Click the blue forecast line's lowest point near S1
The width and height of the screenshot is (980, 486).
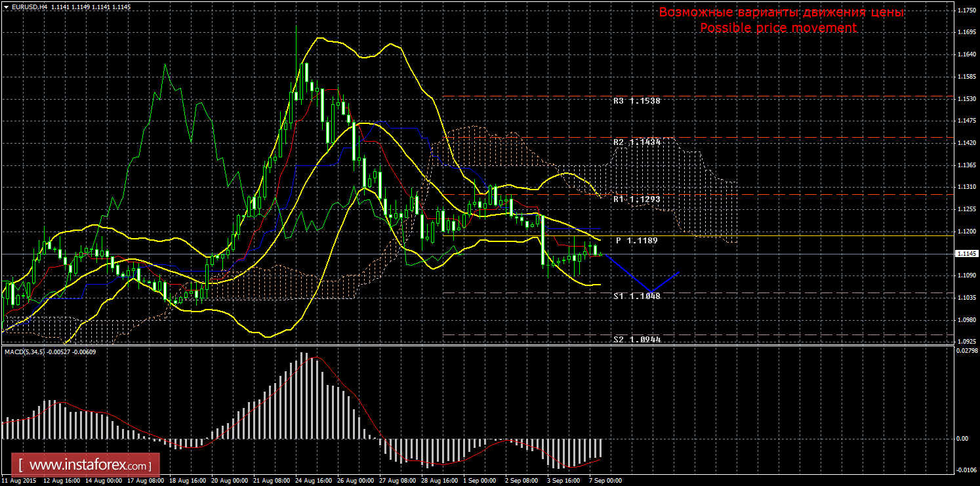pos(651,291)
